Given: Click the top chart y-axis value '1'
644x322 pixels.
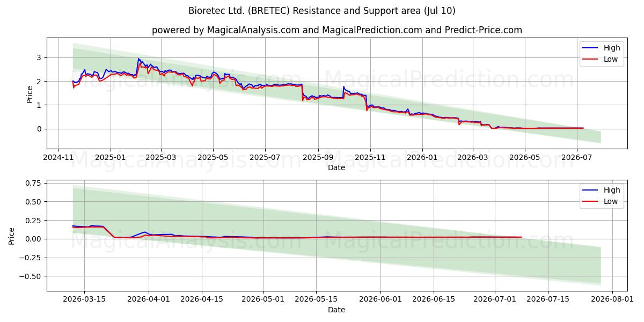Looking at the screenshot, I should [x=39, y=105].
